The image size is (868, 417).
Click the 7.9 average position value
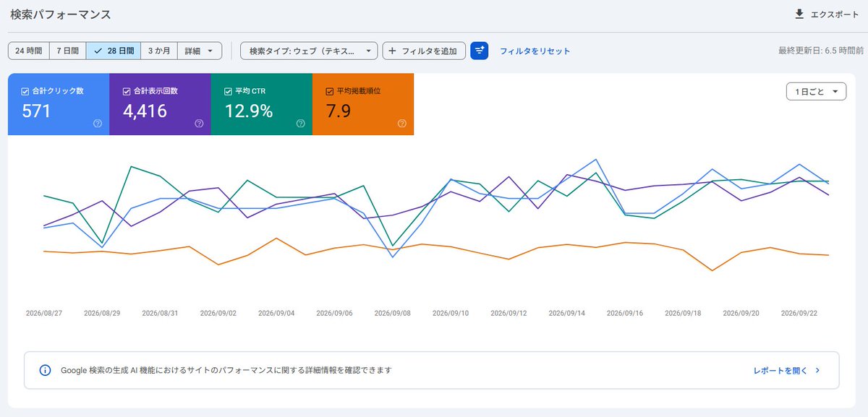(339, 111)
